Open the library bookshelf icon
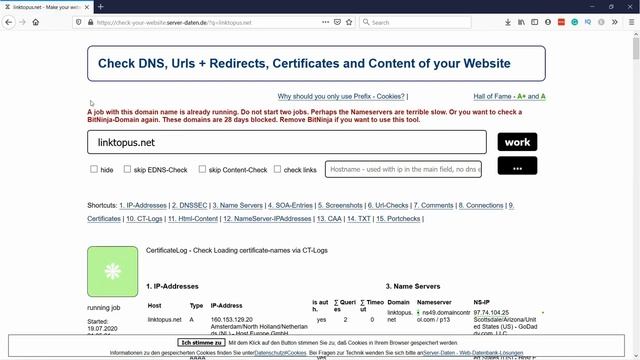 click(x=521, y=22)
